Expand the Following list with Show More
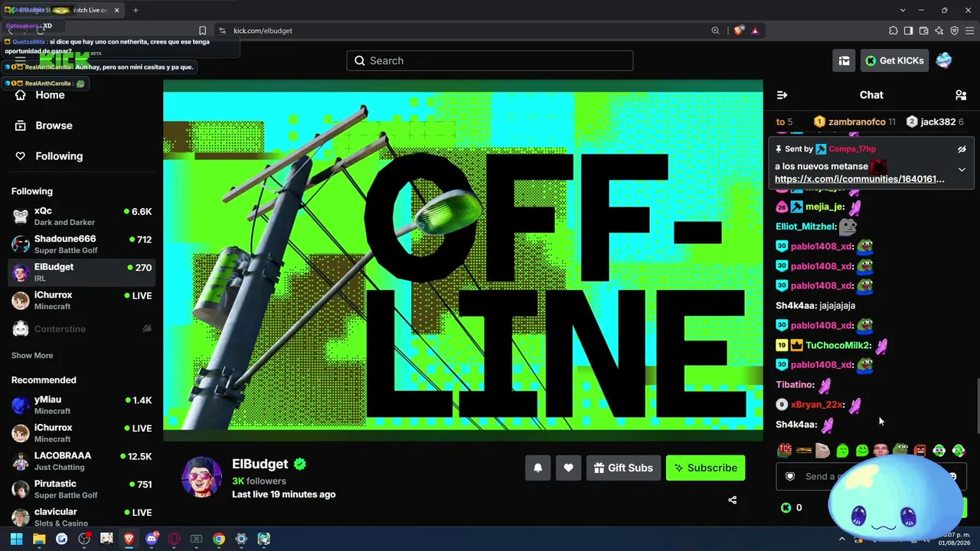This screenshot has height=551, width=980. (x=32, y=355)
